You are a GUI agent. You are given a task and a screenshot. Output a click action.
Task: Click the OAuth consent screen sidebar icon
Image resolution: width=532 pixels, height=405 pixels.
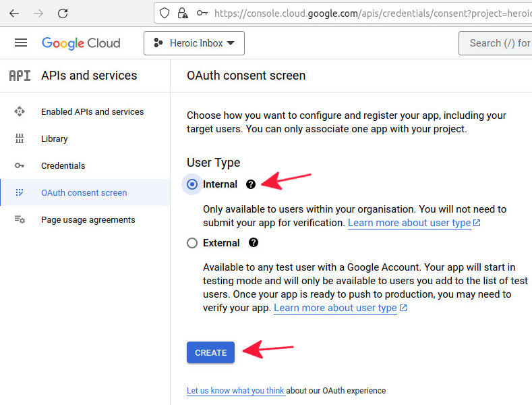tap(20, 192)
